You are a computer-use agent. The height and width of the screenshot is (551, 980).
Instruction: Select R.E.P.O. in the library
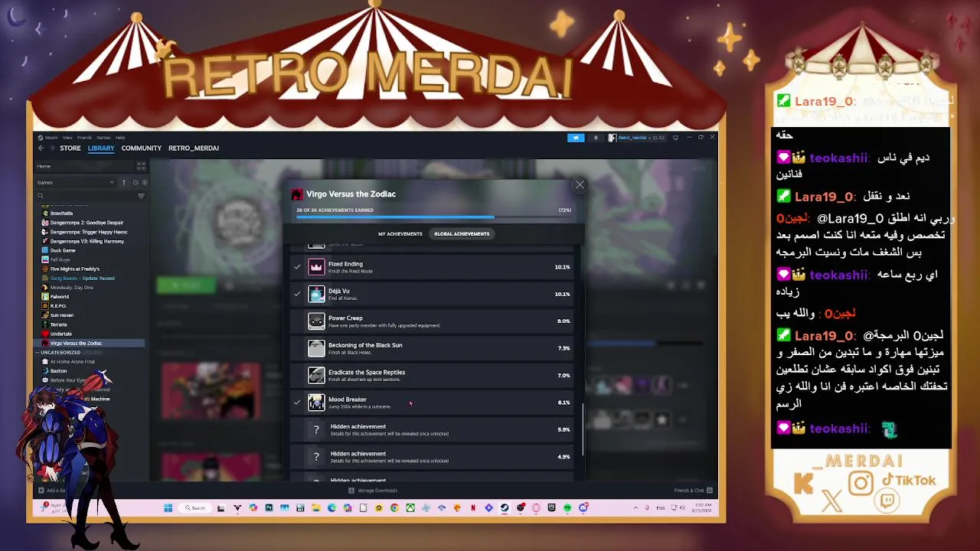pos(58,306)
